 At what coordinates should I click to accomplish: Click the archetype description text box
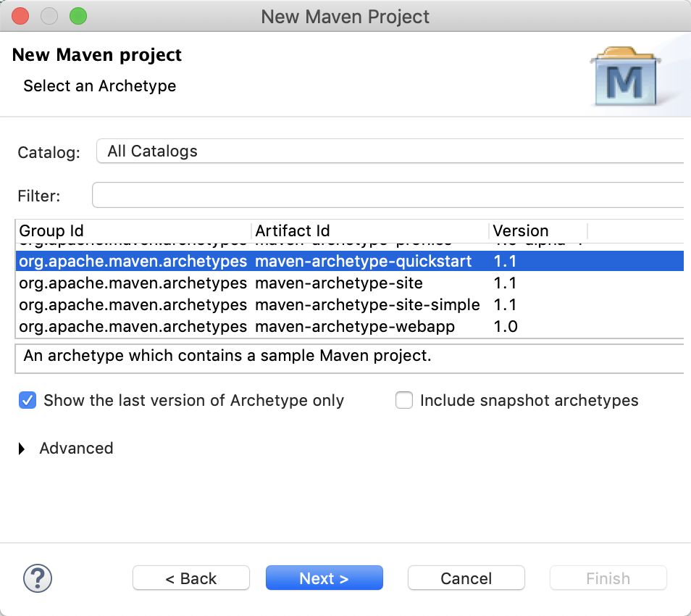coord(349,359)
